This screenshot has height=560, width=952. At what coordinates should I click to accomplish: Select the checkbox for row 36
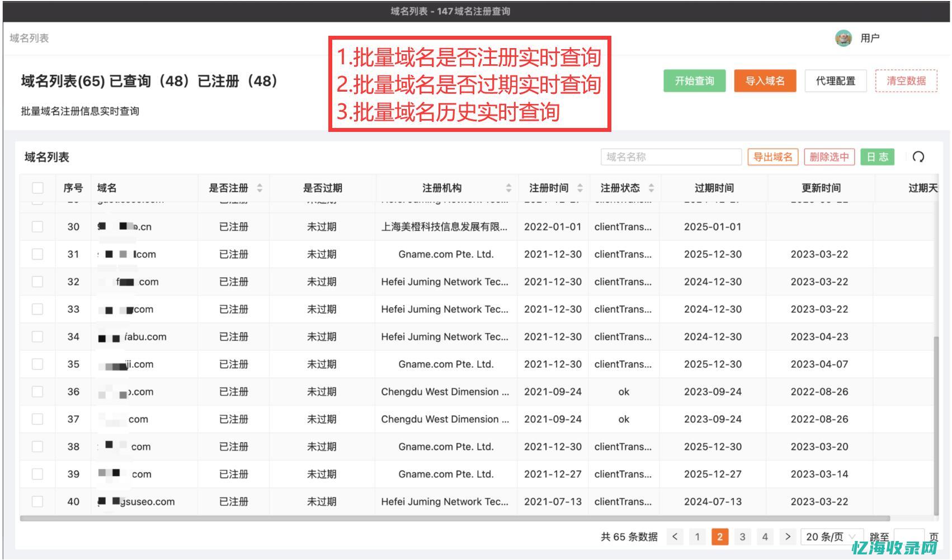(37, 391)
